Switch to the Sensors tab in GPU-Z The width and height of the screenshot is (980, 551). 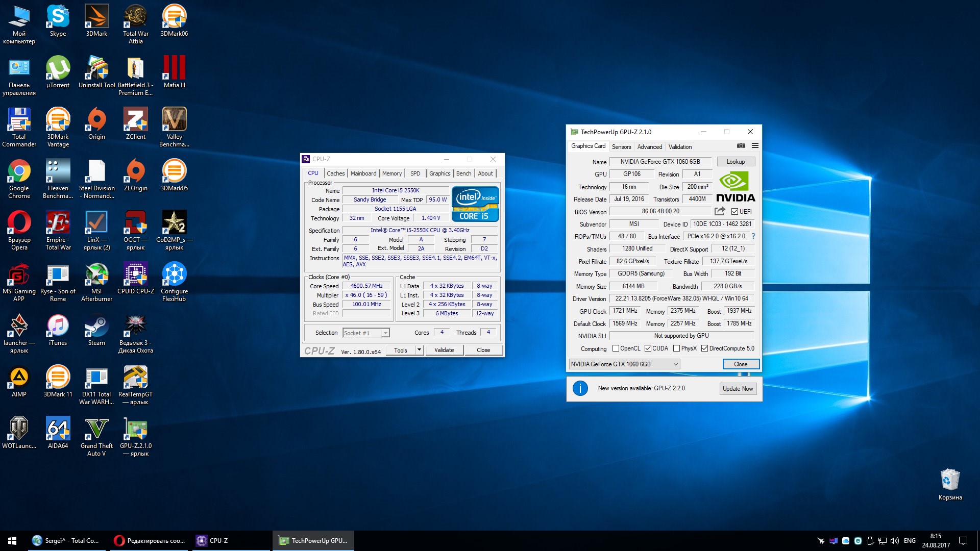click(x=621, y=147)
